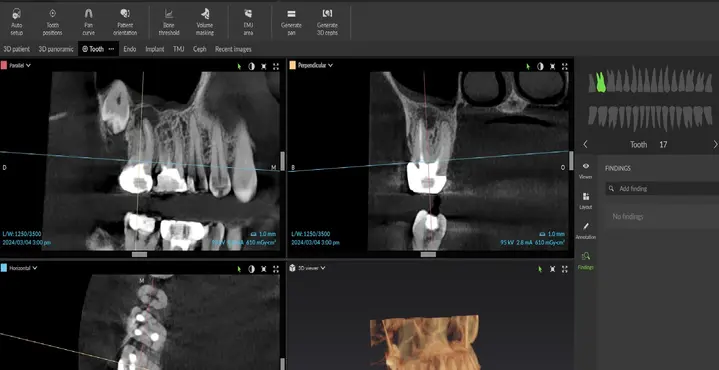Viewport: 719px width, 370px height.
Task: Switch to the 3D panoramic tab
Action: (55, 49)
